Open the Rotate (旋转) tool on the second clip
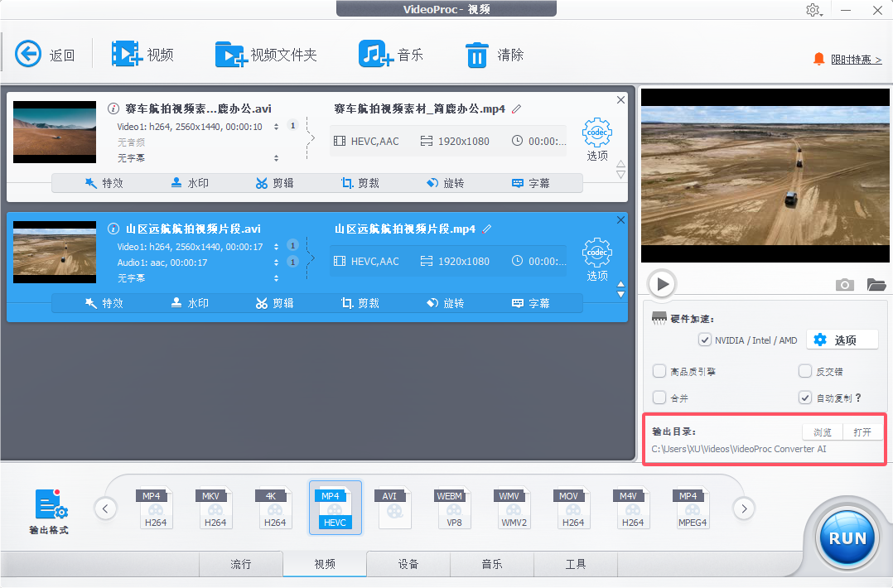 pyautogui.click(x=446, y=302)
